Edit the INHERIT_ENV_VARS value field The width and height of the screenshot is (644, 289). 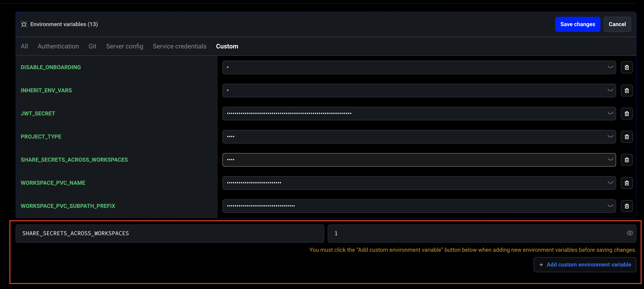(419, 90)
